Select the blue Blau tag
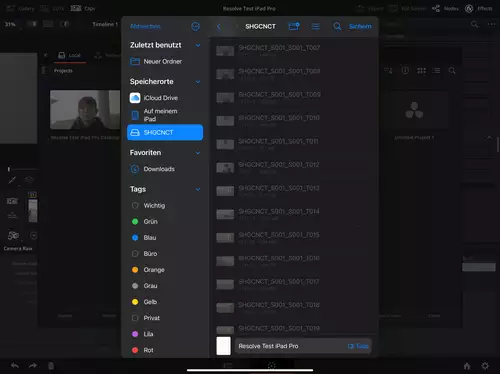 tap(165, 237)
